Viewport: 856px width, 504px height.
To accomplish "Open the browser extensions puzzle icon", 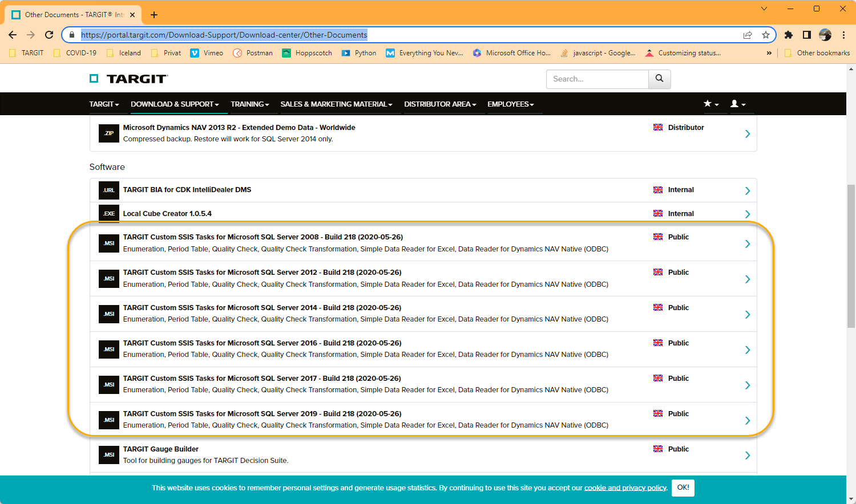I will (789, 35).
